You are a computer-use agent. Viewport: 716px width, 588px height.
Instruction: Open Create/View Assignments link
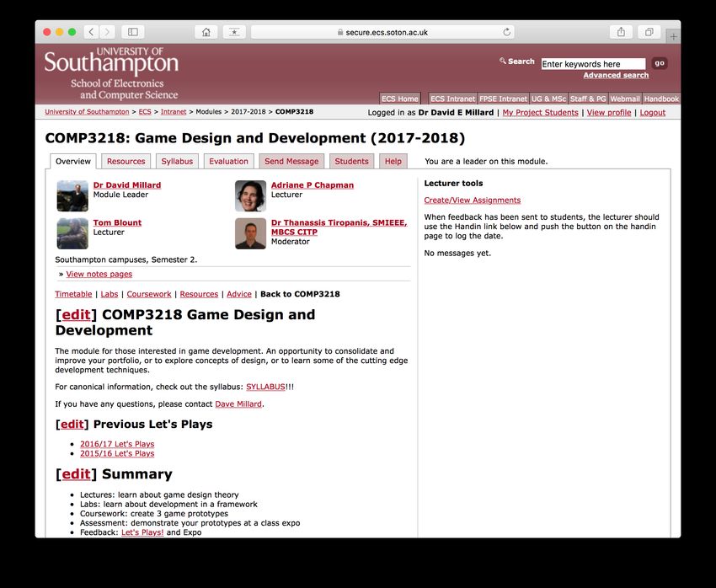[x=473, y=200]
